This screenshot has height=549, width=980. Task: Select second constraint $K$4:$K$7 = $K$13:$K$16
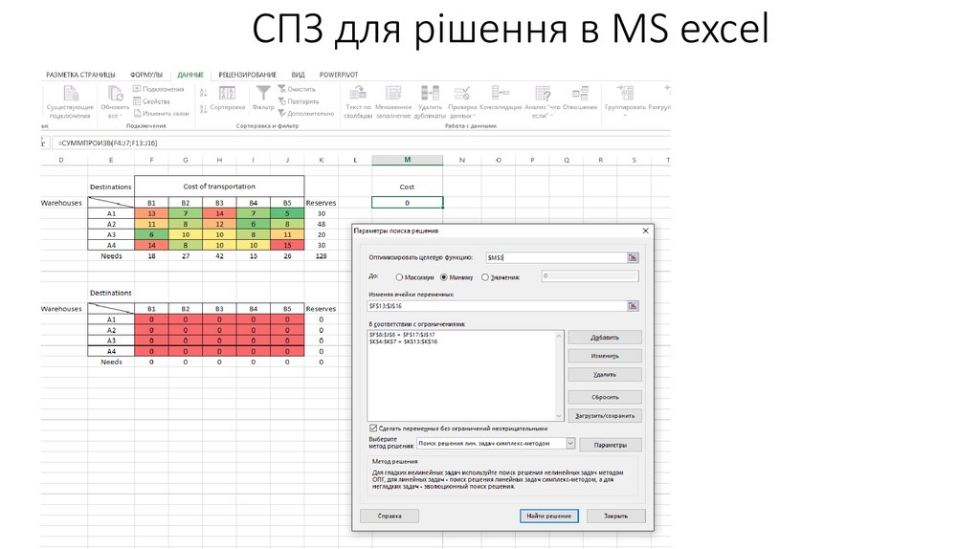(403, 341)
